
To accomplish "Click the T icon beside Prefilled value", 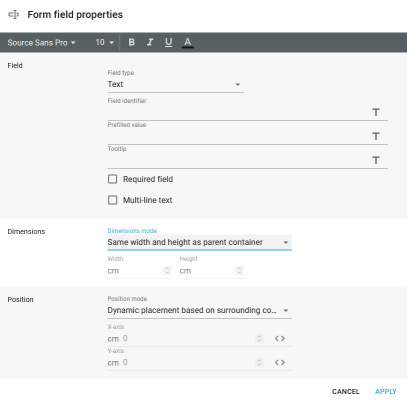I will pos(376,136).
